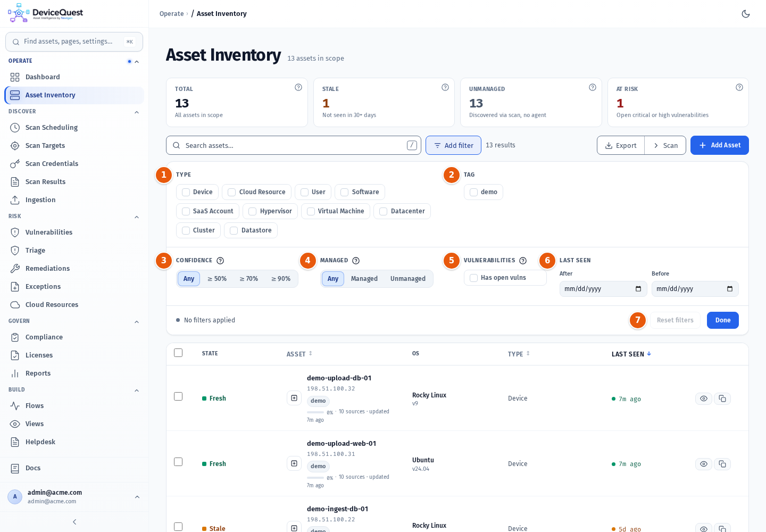Expand demo-upload-db-01 asset plus icon
Image resolution: width=766 pixels, height=532 pixels.
[x=294, y=398]
